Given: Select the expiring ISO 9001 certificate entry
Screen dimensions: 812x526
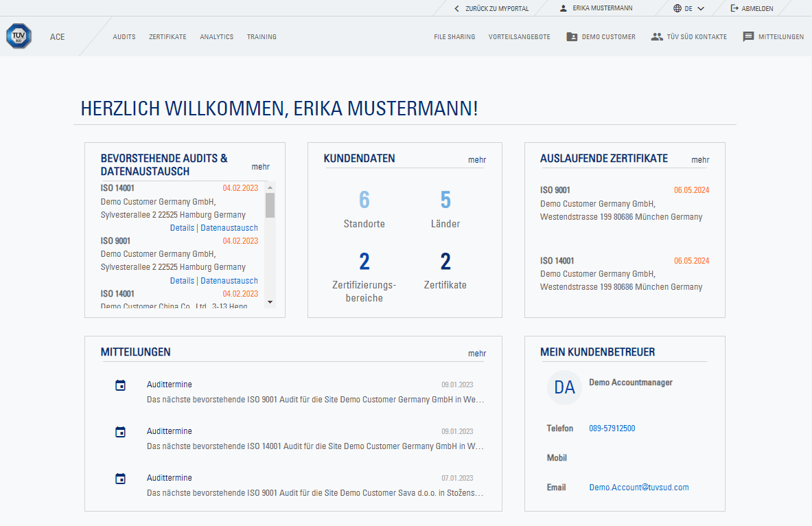Looking at the screenshot, I should [x=625, y=204].
